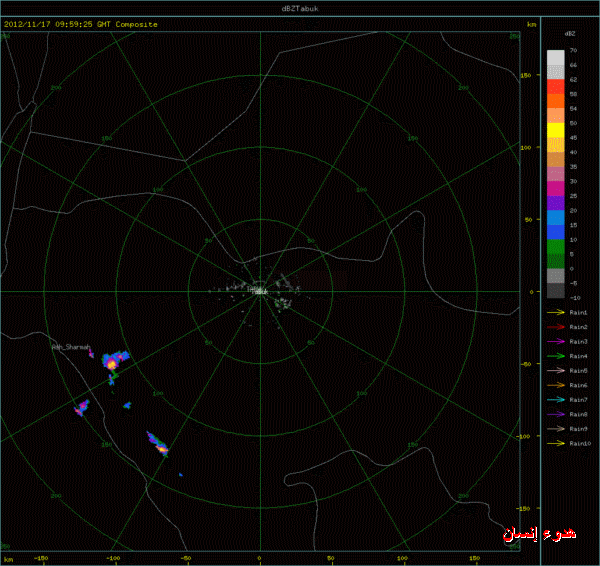Click the Rain9 legend label

tap(578, 429)
